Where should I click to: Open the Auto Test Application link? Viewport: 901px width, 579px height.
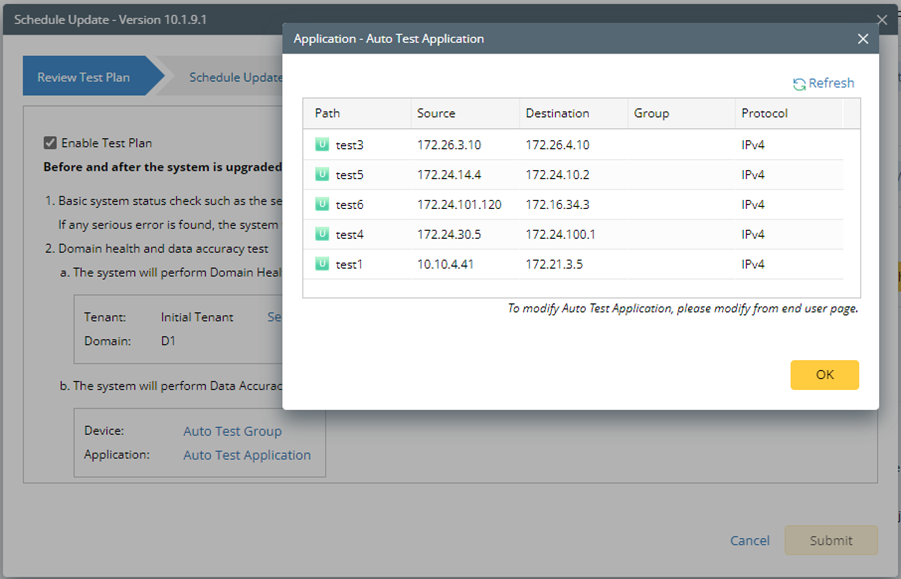point(247,455)
